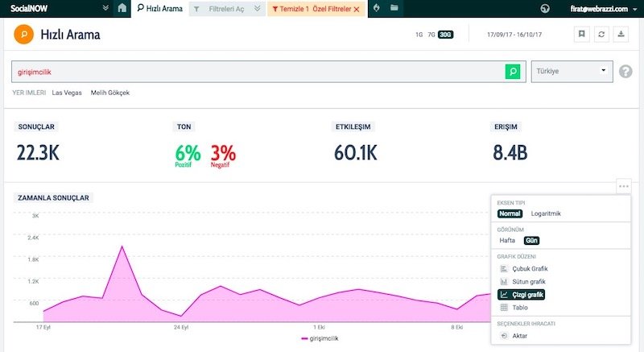This screenshot has width=644, height=352.
Task: Open the folder icon in top bar
Action: pyautogui.click(x=394, y=8)
